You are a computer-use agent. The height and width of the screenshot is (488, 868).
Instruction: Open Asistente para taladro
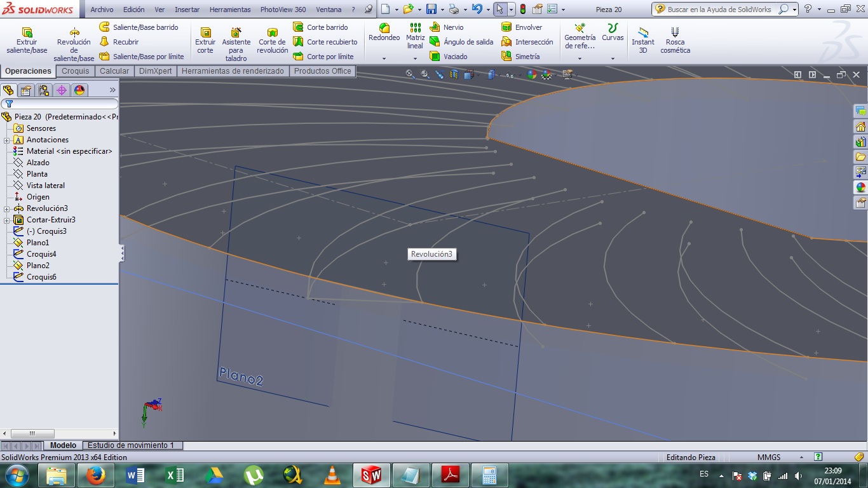coord(236,44)
